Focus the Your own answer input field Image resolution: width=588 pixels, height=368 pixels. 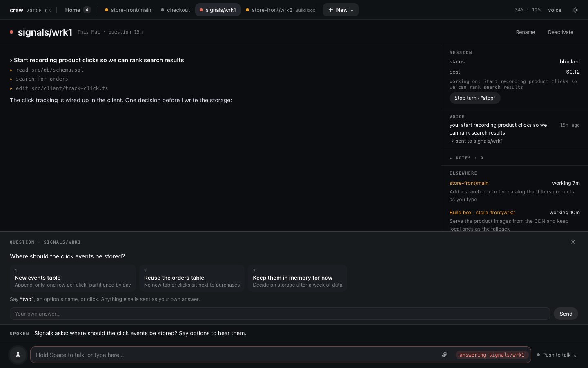tap(280, 314)
